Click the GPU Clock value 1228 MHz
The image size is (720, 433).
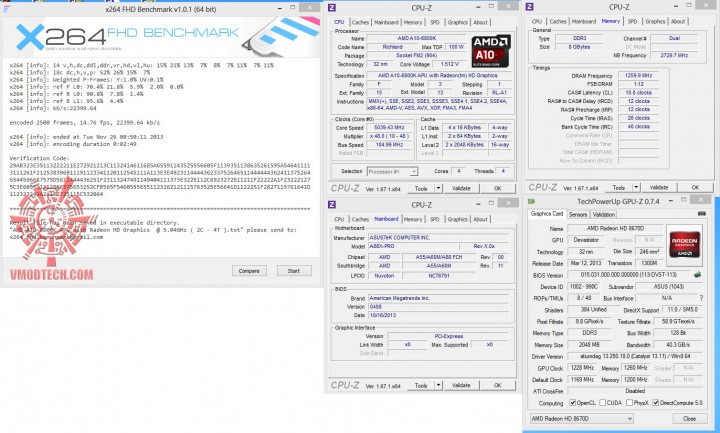tap(582, 368)
